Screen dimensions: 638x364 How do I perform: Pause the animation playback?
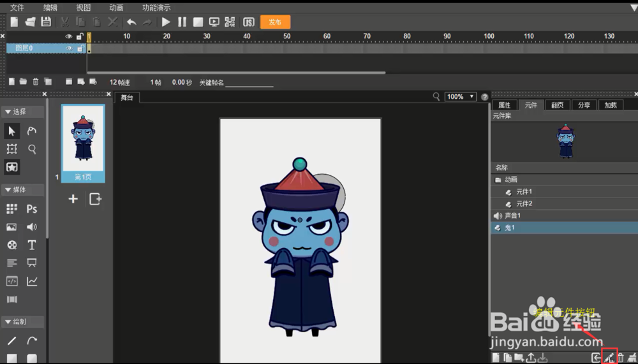182,22
